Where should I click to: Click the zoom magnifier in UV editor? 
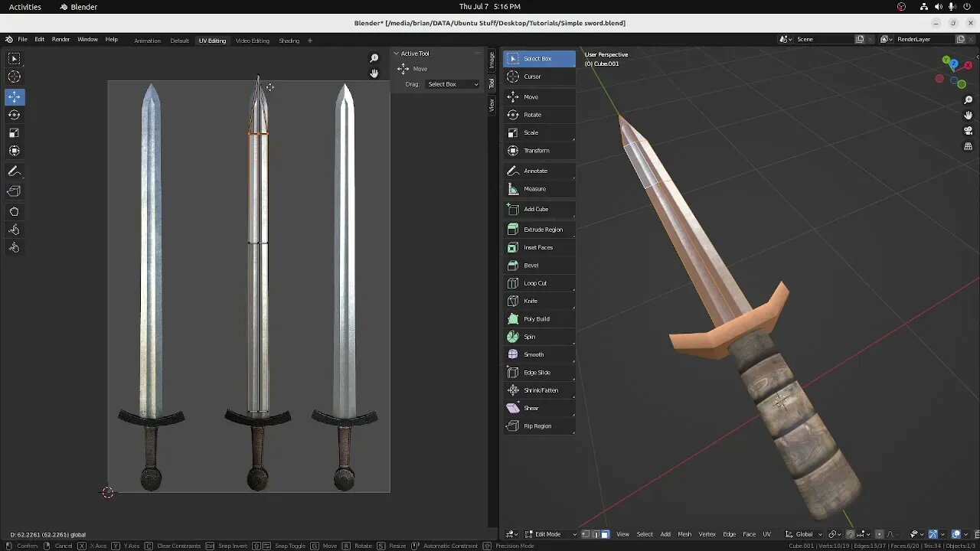[x=374, y=58]
